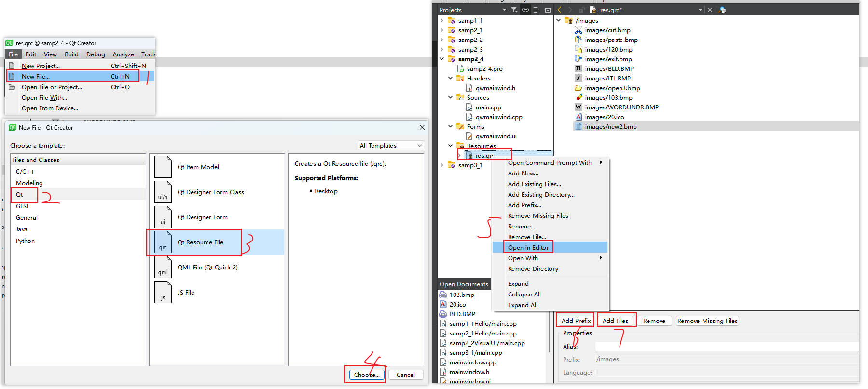
Task: Open the All Templates dropdown
Action: [390, 146]
